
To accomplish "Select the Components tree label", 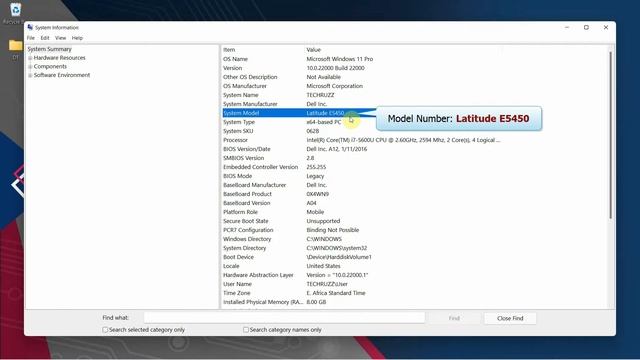I will point(50,67).
